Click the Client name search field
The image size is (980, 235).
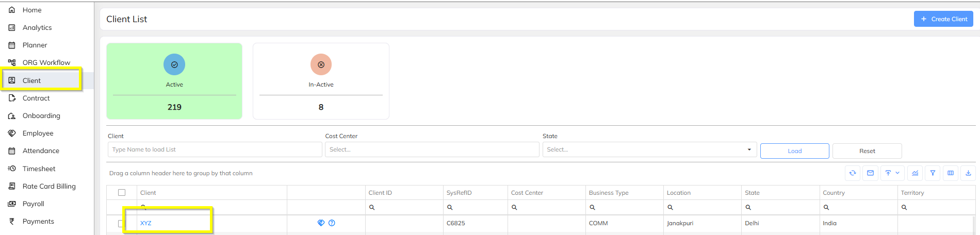(215, 149)
